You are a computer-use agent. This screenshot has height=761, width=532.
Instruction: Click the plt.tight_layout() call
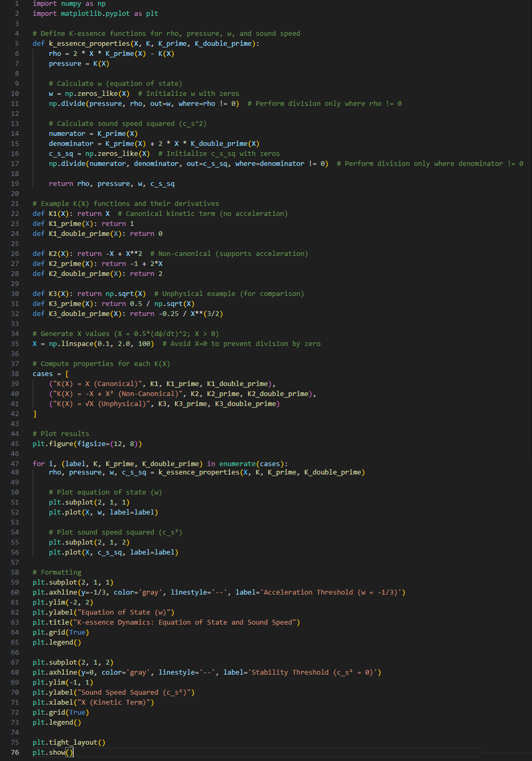[68, 742]
